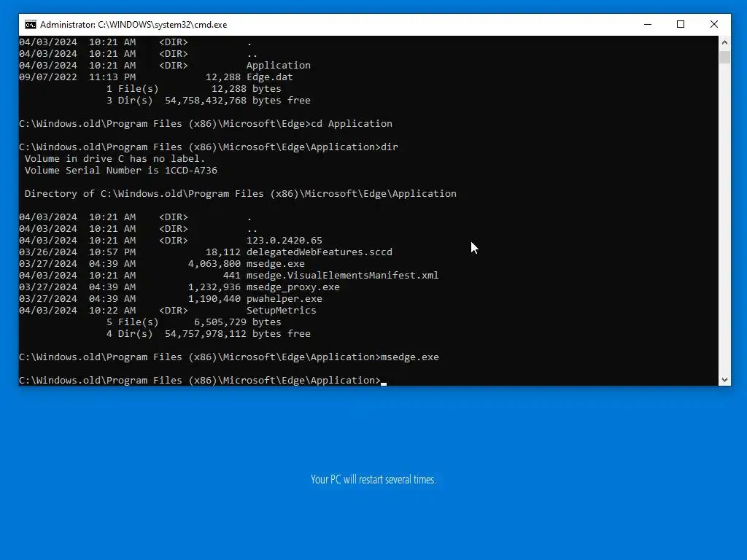Click the window title 'Administrator: C:\WINDOWS\system32\cmd.exe'
The height and width of the screenshot is (560, 747).
coord(133,25)
